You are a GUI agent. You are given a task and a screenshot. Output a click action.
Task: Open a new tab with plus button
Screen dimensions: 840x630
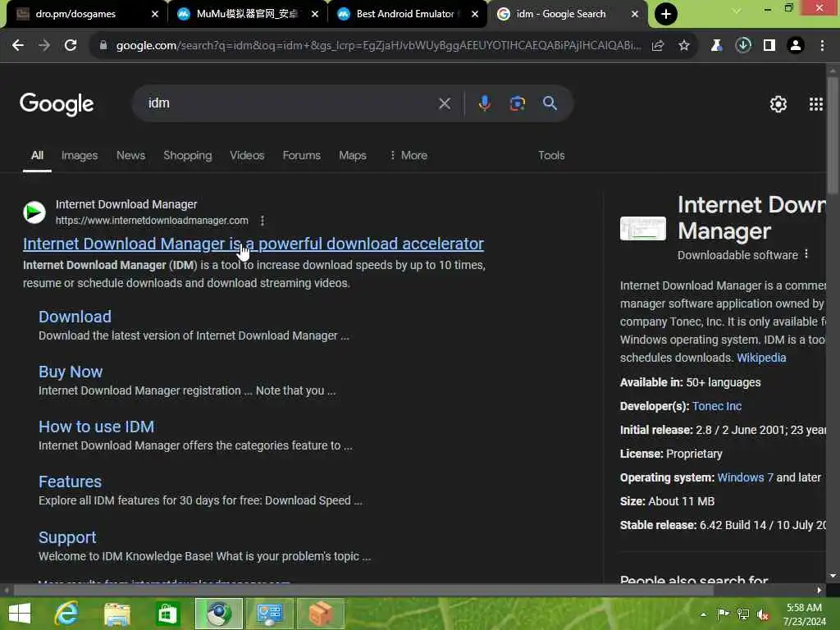[x=666, y=14]
